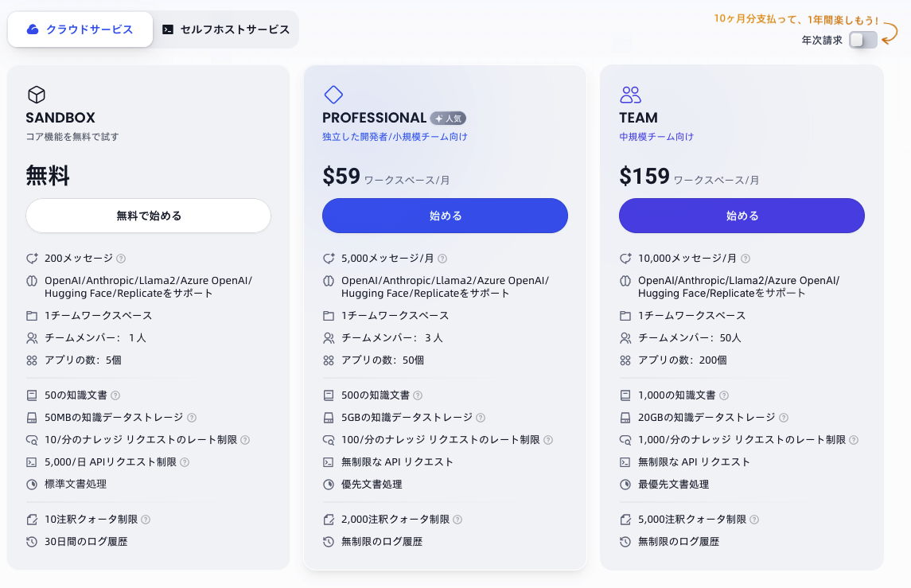Viewport: 911px width, 588px height.
Task: Click アプリの数: 200個 in Team
Action: point(683,360)
